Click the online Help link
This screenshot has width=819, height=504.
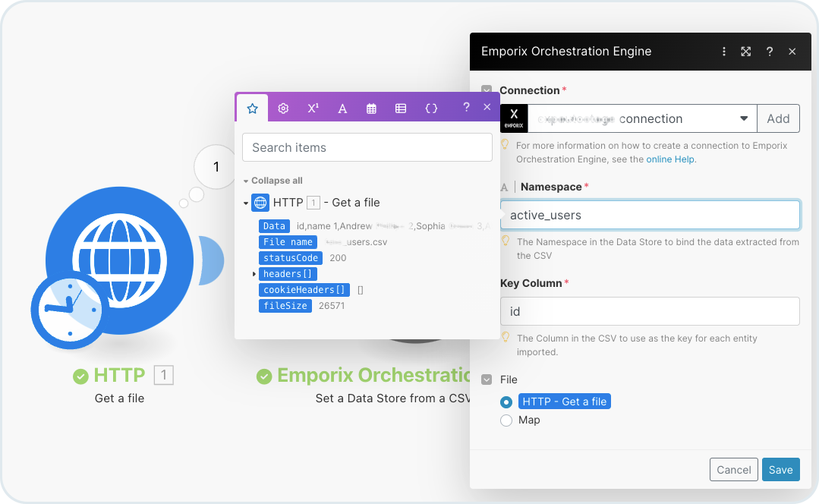(x=670, y=159)
